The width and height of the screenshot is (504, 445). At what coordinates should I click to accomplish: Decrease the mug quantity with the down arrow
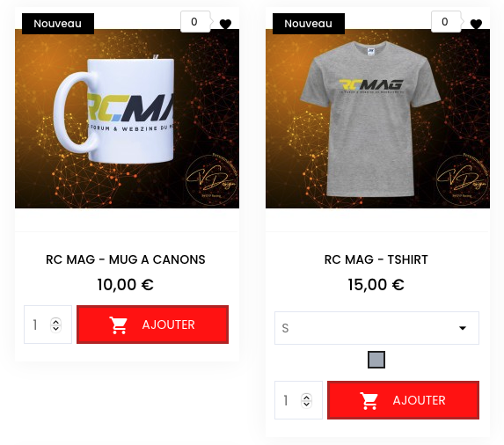pyautogui.click(x=56, y=328)
